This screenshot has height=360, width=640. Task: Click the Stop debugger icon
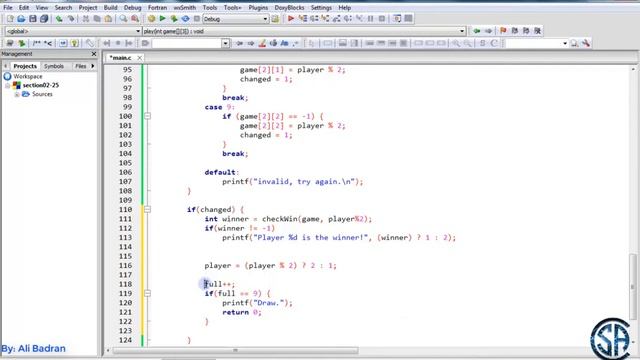(382, 19)
